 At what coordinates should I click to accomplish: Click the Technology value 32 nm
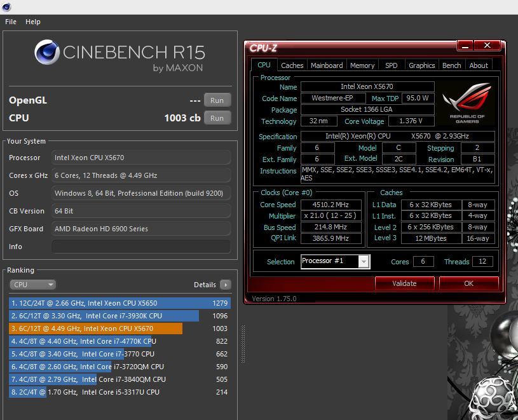[319, 121]
